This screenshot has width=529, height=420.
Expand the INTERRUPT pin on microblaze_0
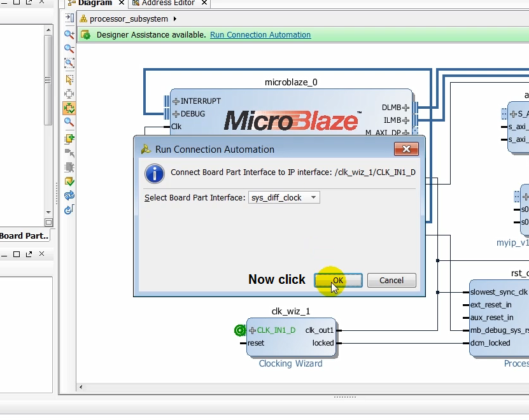click(176, 101)
